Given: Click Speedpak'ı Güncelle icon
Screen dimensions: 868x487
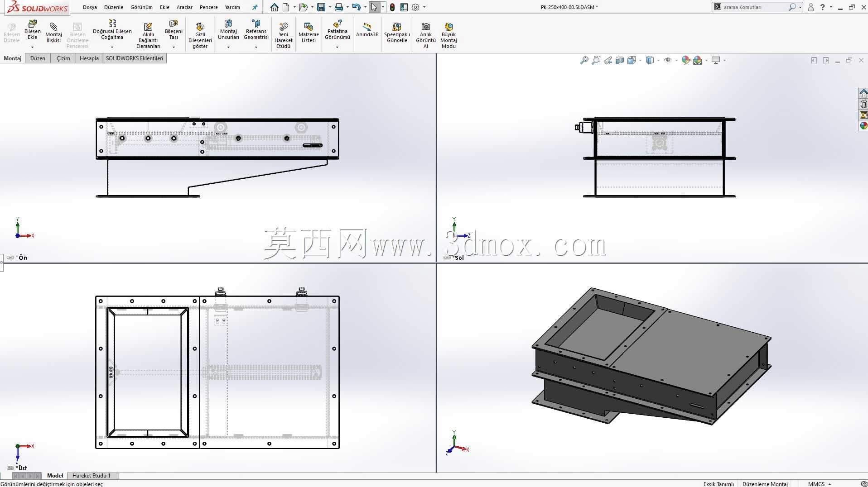Looking at the screenshot, I should point(397,27).
